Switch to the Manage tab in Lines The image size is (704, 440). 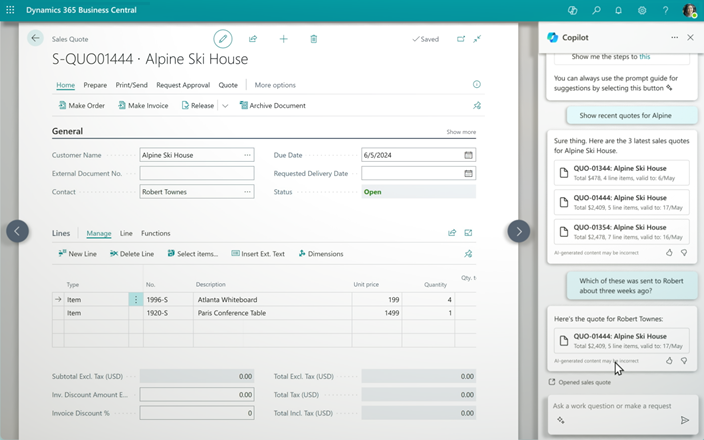[99, 233]
